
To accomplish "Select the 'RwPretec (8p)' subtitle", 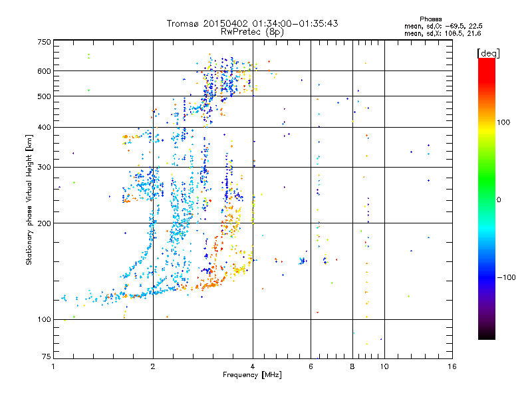I will pyautogui.click(x=252, y=32).
